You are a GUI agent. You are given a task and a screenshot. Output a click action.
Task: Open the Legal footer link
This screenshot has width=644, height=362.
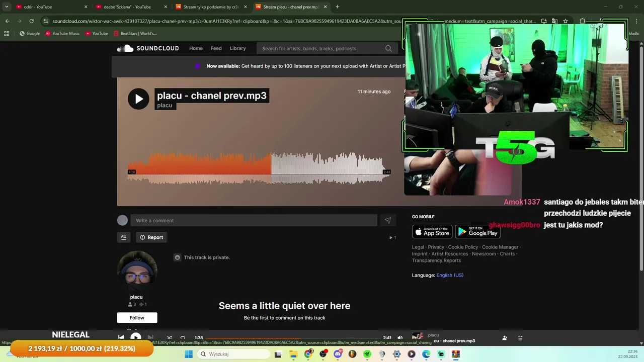[418, 247]
